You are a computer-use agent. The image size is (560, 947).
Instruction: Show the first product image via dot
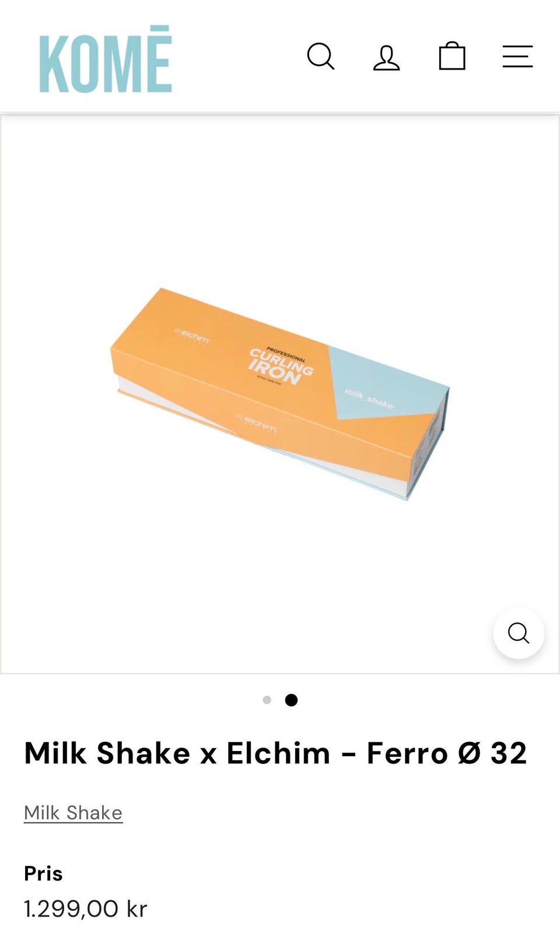(267, 700)
